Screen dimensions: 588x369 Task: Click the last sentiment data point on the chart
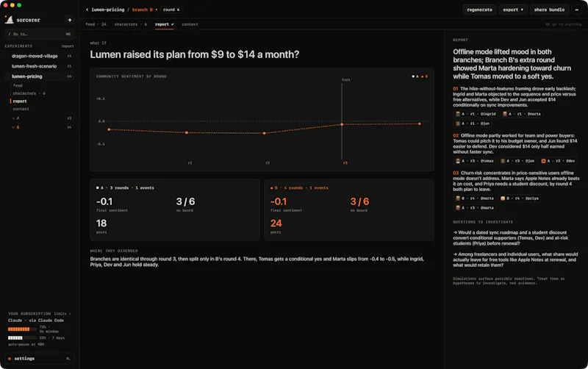point(419,123)
